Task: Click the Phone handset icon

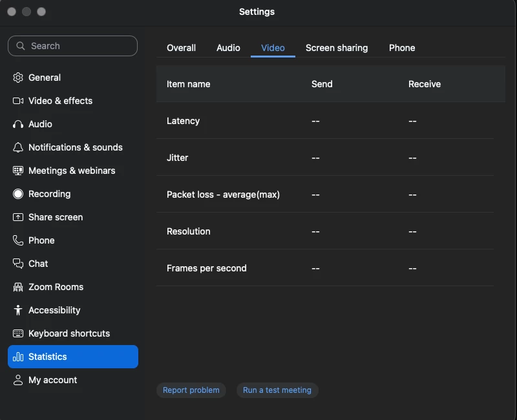Action: coord(18,240)
